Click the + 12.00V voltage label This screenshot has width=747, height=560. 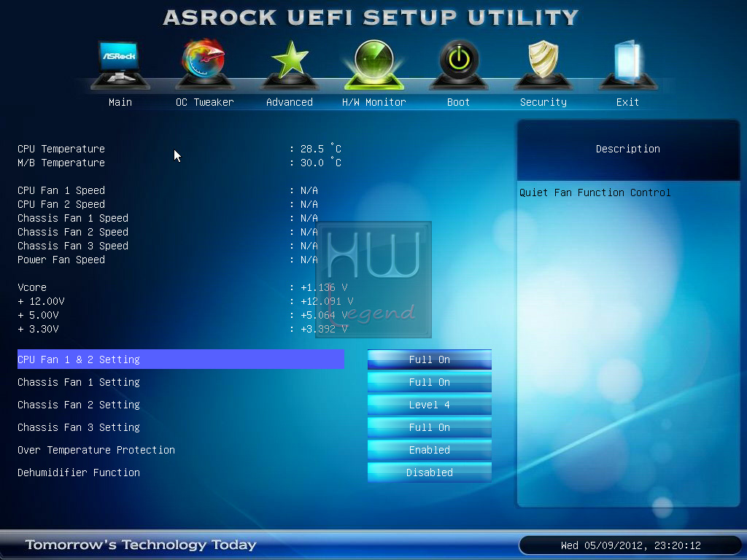point(41,301)
